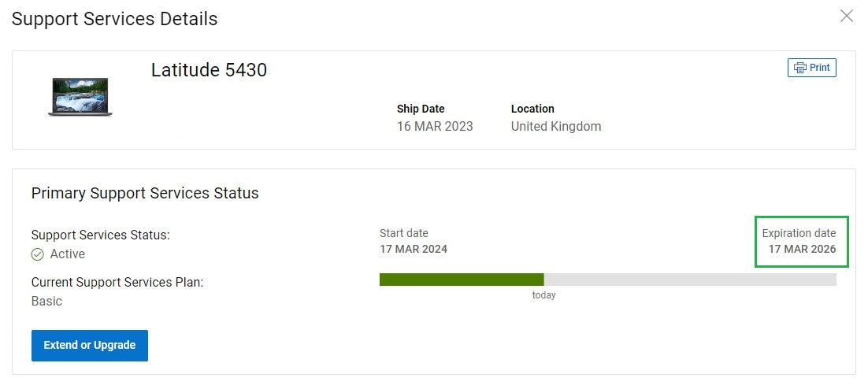Click the Current Support Services Plan label
868x389 pixels.
[117, 282]
